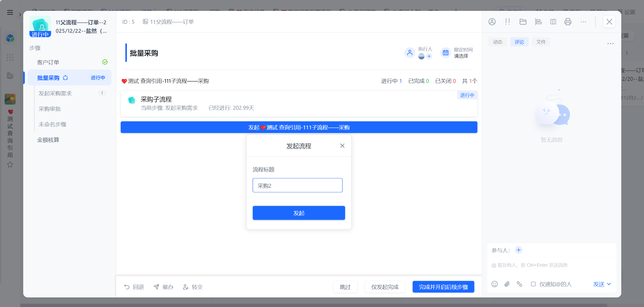Click the link icon in comment toolbar
644x307 pixels.
tap(519, 284)
